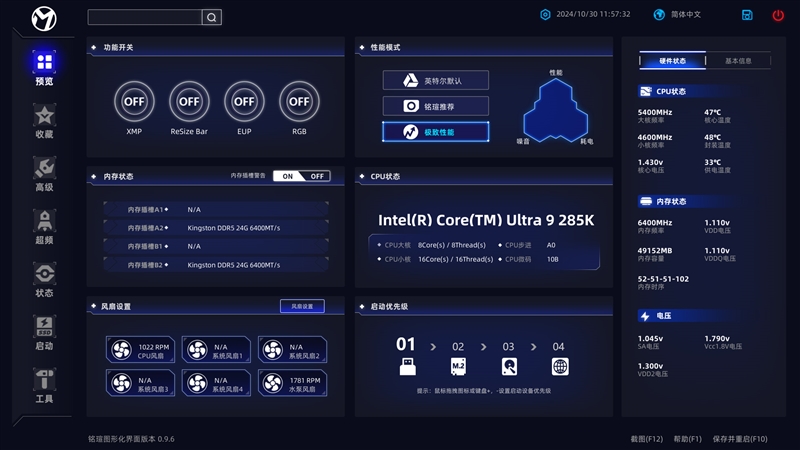Open the 简体中文 language selector

[678, 15]
